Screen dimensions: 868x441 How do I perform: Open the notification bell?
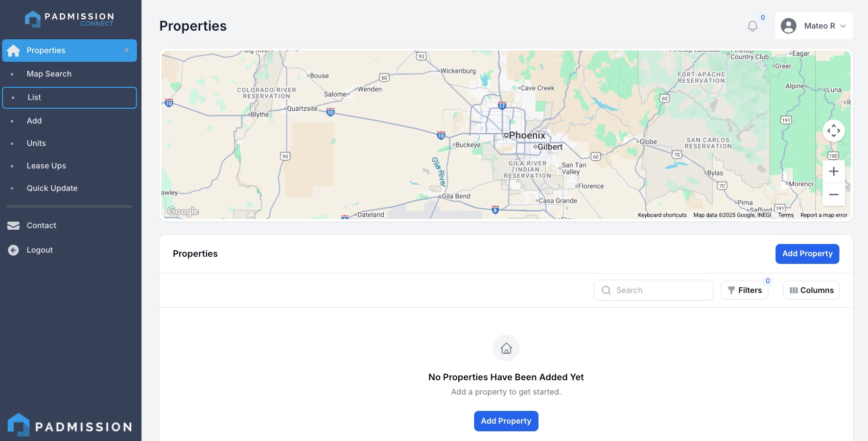752,26
